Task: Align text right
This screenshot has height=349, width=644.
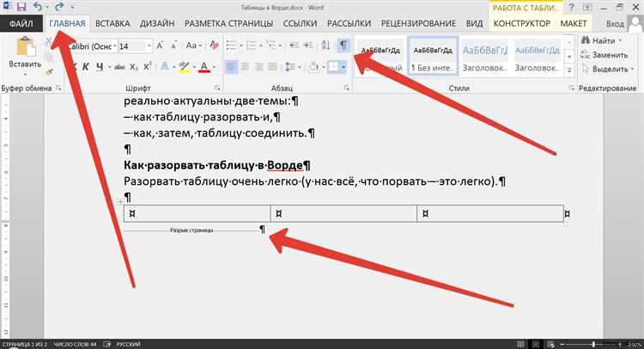Action: [258, 66]
